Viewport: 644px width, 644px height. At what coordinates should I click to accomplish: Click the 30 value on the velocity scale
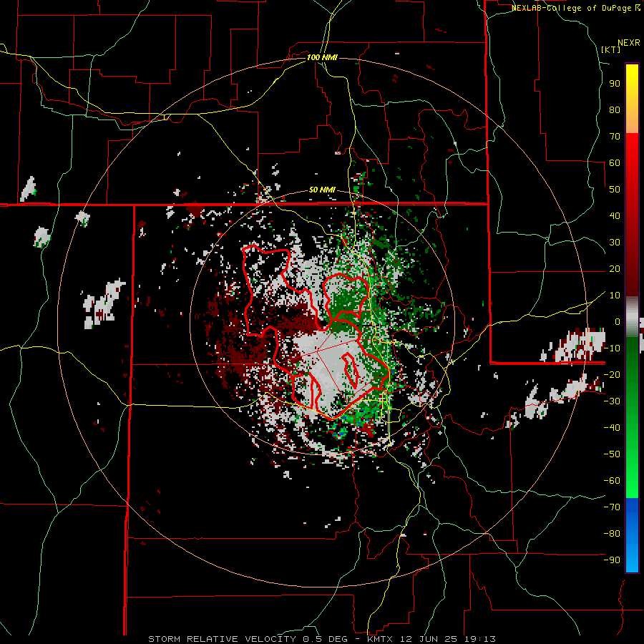click(615, 243)
